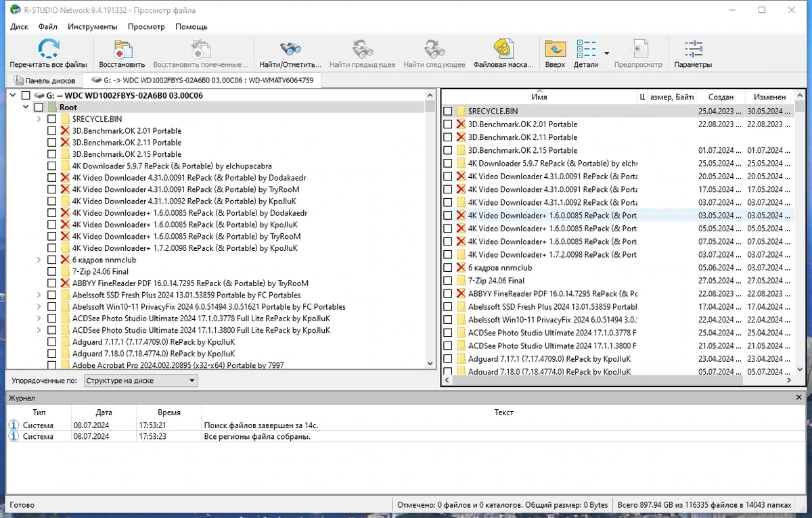Viewport: 812px width, 518px height.
Task: Close the Журнал log panel
Action: click(x=799, y=398)
